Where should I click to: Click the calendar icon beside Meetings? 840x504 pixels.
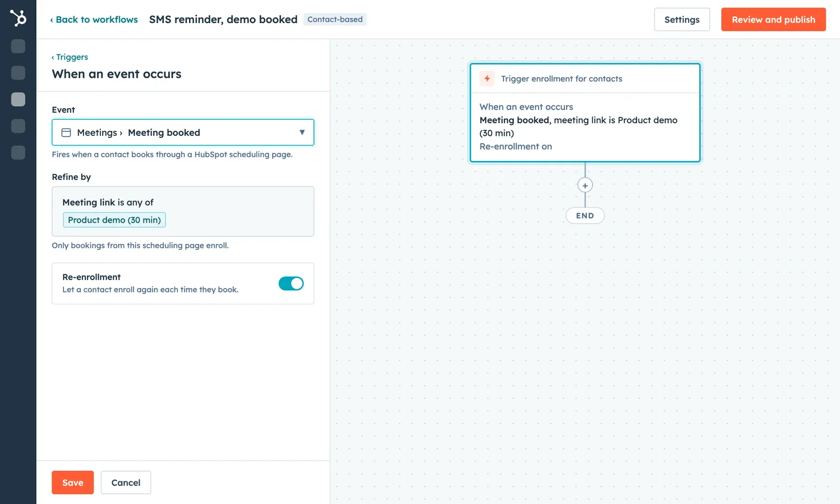pos(66,133)
